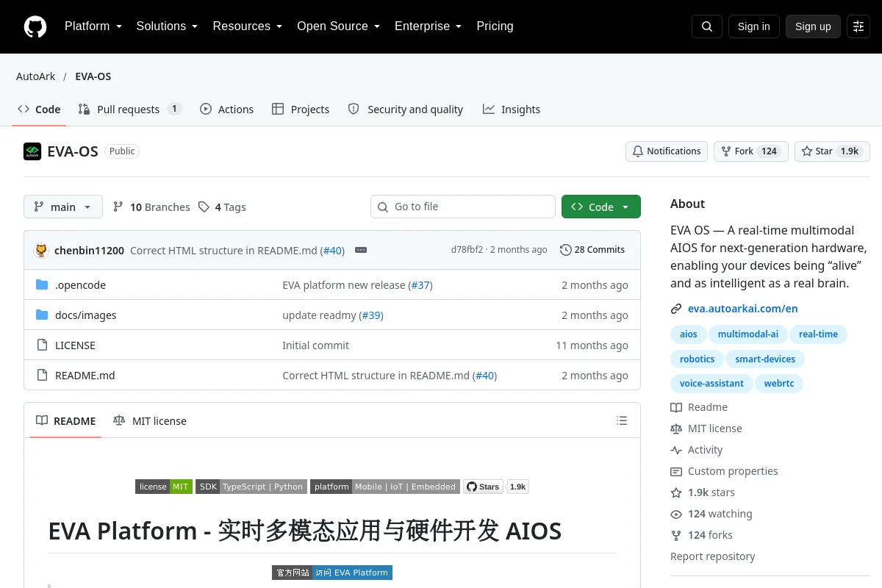Open the Enterprise dropdown menu
Screen dimensions: 882x588
(429, 26)
